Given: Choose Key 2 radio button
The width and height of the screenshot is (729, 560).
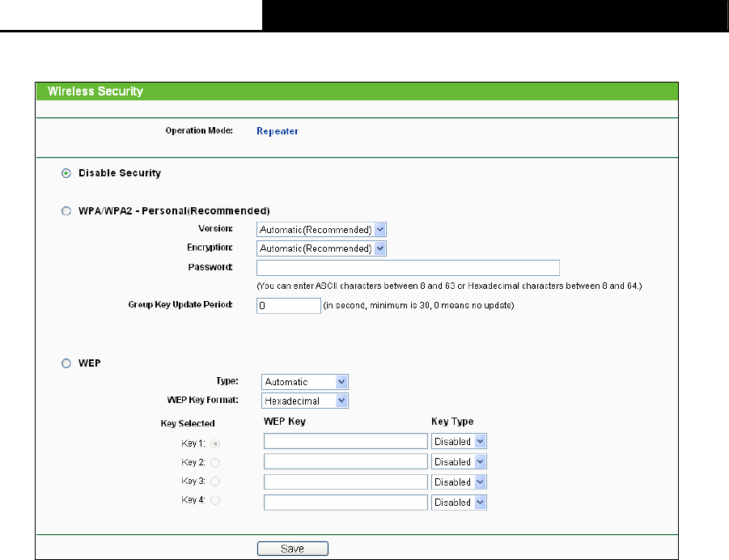Looking at the screenshot, I should pos(215,463).
